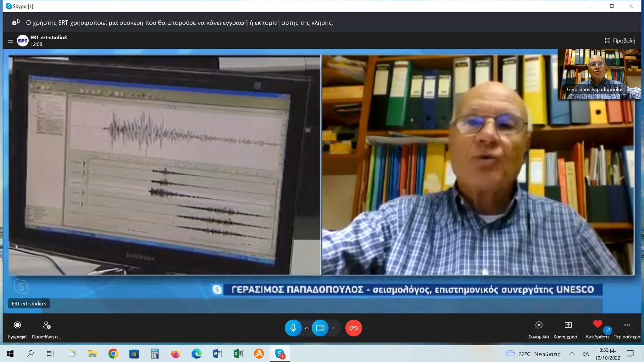The width and height of the screenshot is (644, 362).
Task: Click the Gerasimos Papadopoulos self-view thumbnail
Action: point(599,74)
